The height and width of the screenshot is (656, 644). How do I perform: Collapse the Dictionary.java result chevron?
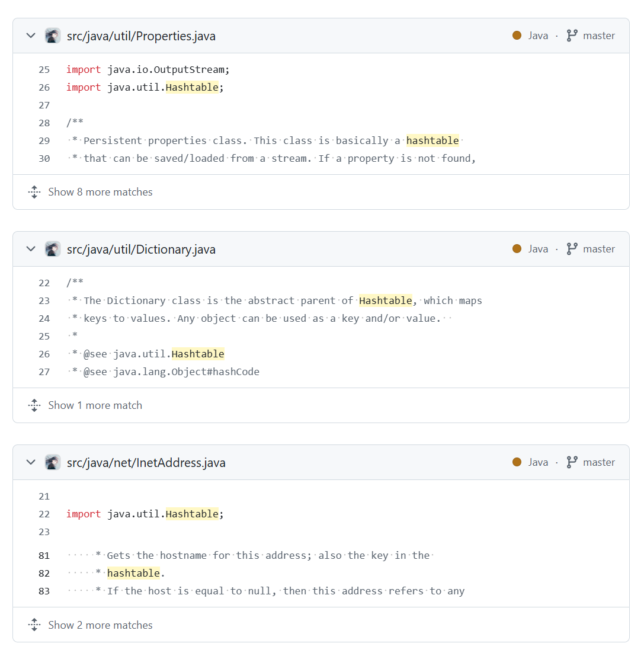click(31, 249)
